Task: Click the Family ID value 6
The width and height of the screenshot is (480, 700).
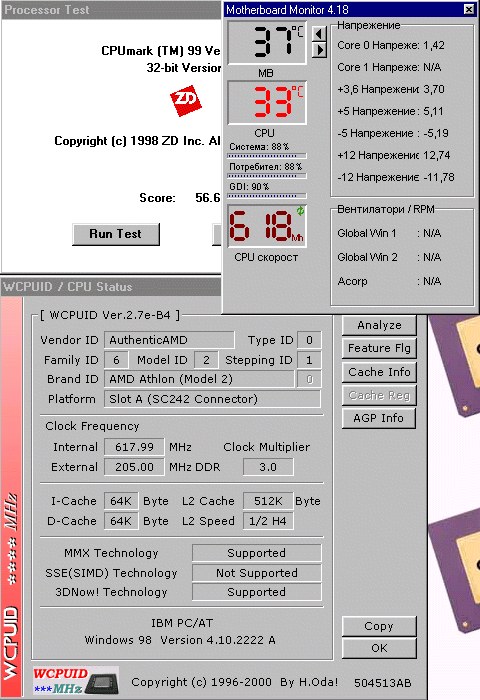Action: (x=116, y=360)
